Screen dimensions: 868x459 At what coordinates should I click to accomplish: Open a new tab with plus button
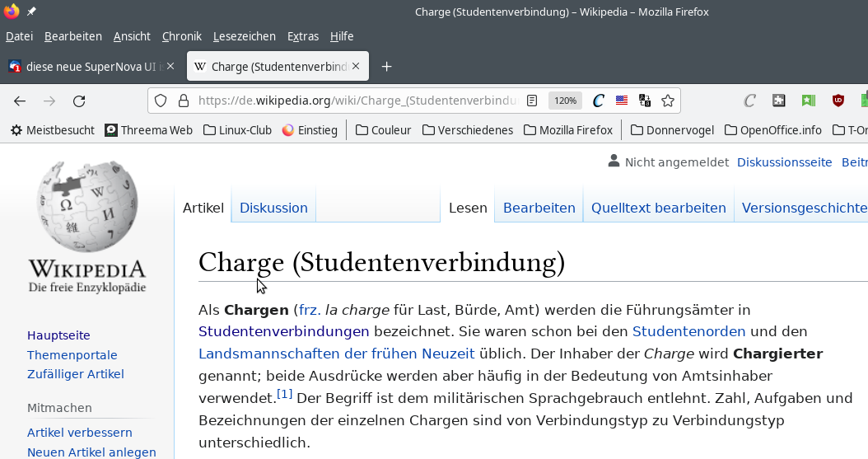(x=386, y=67)
